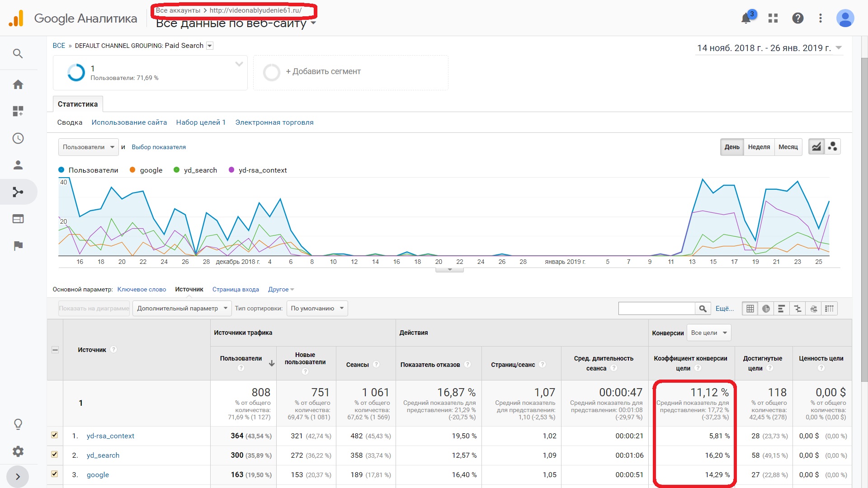Open Realtime clock icon in sidebar

tap(18, 138)
